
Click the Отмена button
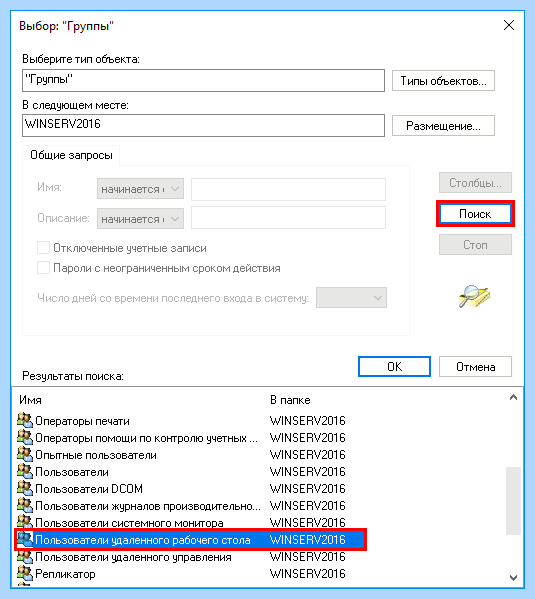tap(475, 367)
